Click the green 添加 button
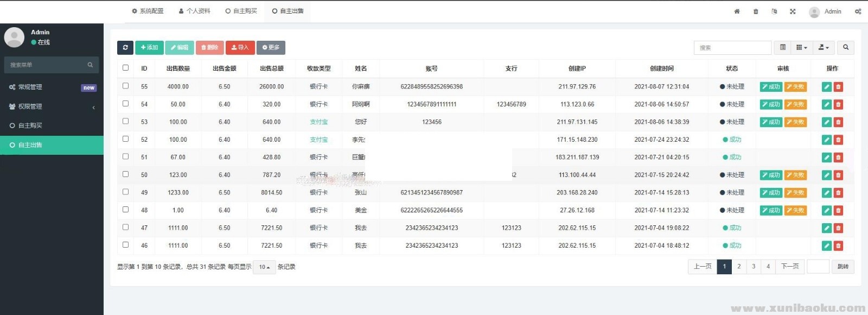Screen dimensions: 868x315 [x=149, y=48]
